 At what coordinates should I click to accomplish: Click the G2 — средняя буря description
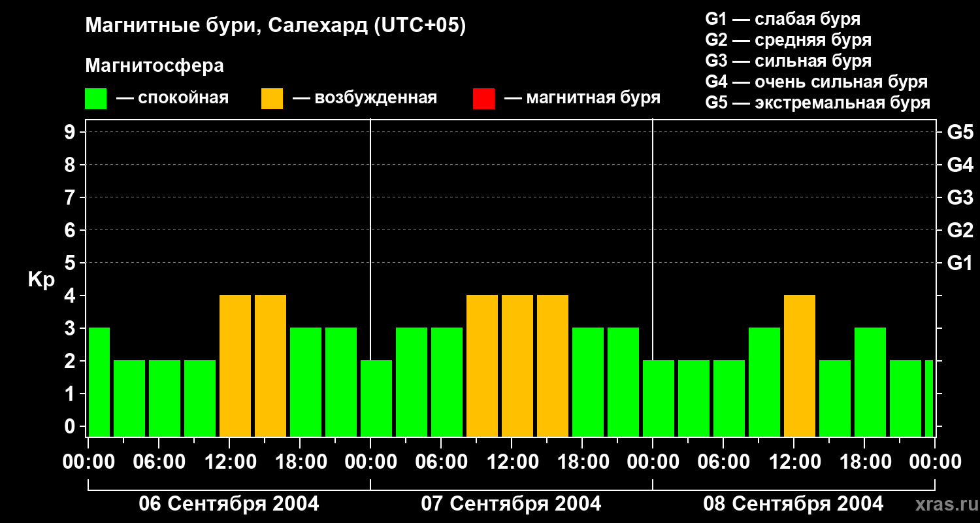pyautogui.click(x=788, y=40)
